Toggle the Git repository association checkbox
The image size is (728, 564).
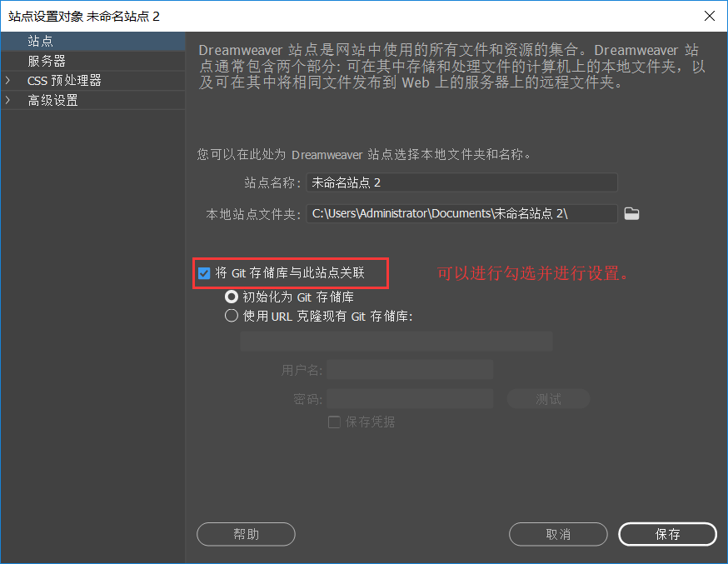pos(204,273)
